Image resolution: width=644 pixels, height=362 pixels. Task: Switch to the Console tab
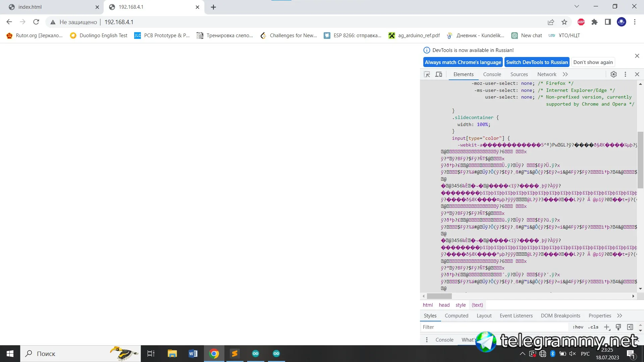click(492, 74)
